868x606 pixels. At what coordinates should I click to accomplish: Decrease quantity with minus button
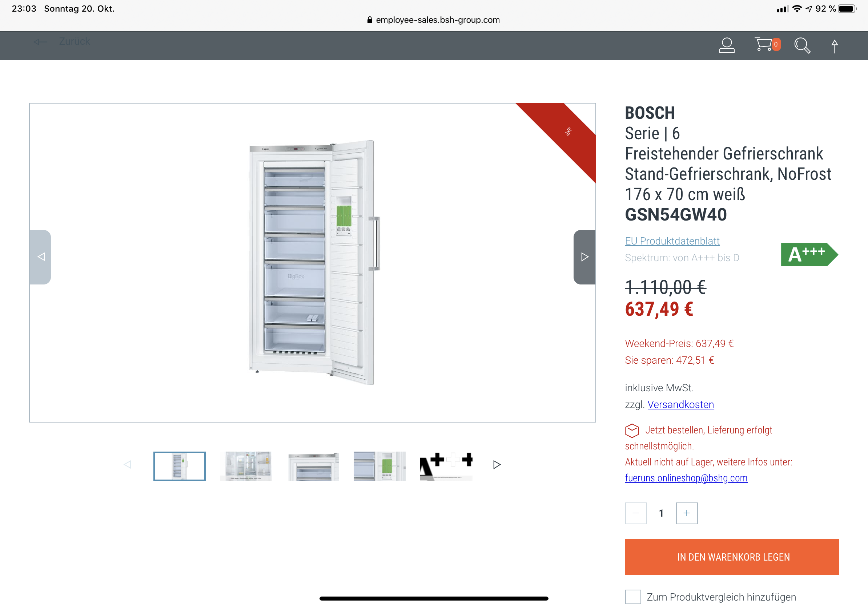635,513
